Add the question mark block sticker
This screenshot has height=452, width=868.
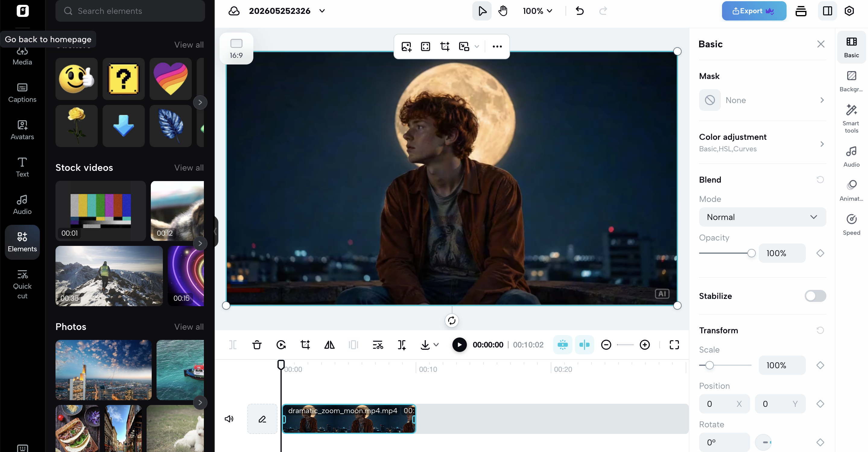(123, 79)
